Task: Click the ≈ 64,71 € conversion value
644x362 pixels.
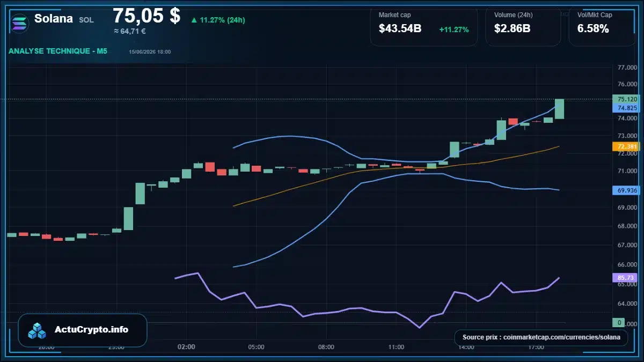Action: point(129,31)
